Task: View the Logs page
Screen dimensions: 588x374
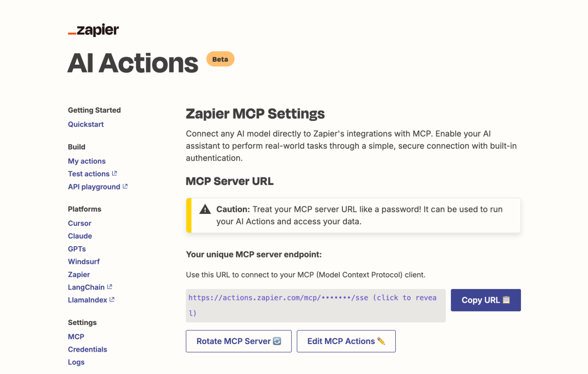Action: (76, 362)
